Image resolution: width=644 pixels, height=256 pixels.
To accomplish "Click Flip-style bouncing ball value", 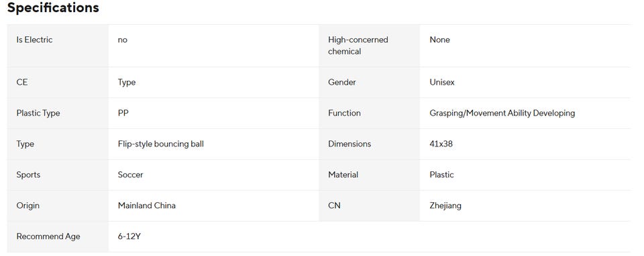I will pos(160,144).
